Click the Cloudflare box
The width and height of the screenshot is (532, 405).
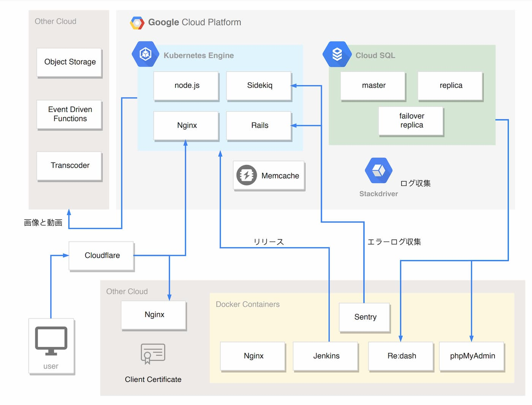[102, 256]
